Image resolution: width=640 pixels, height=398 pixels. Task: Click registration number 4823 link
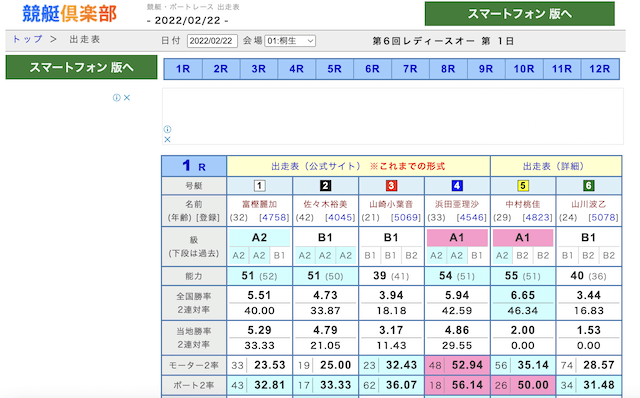coord(538,218)
